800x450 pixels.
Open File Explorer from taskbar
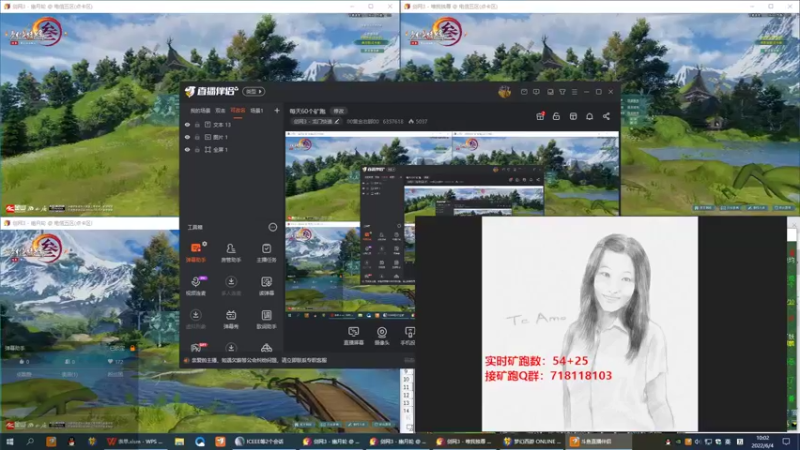(179, 441)
